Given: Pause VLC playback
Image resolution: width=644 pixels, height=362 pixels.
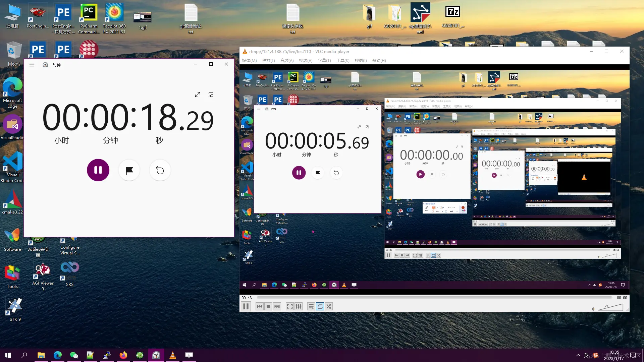Looking at the screenshot, I should pyautogui.click(x=246, y=306).
